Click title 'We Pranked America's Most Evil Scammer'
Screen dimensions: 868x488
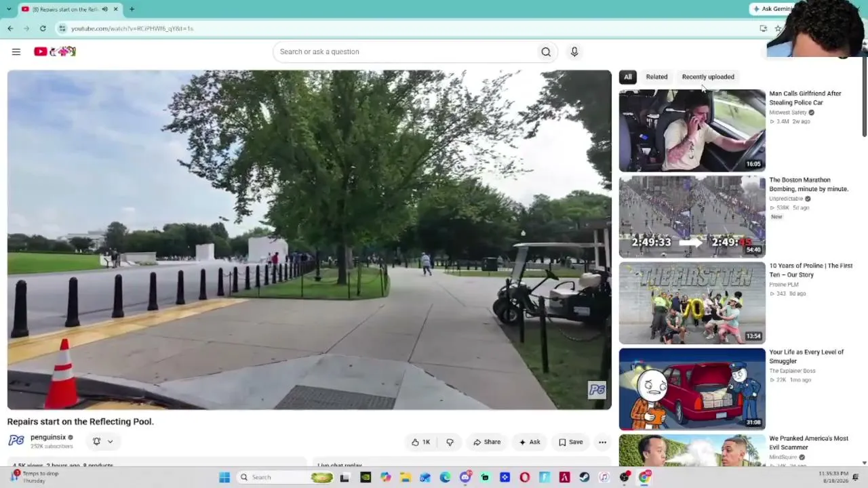pyautogui.click(x=808, y=443)
